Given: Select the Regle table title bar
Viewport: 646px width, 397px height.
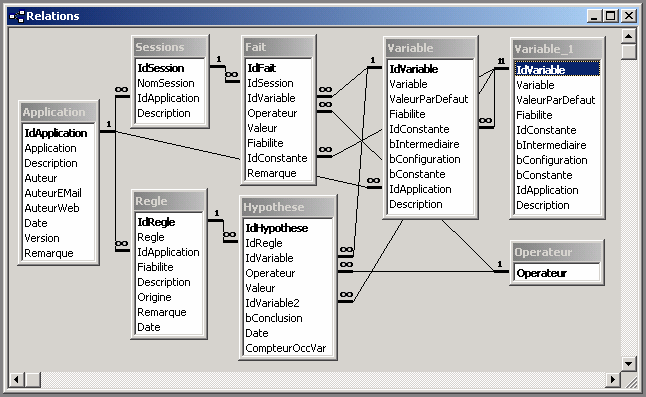Looking at the screenshot, I should click(169, 201).
